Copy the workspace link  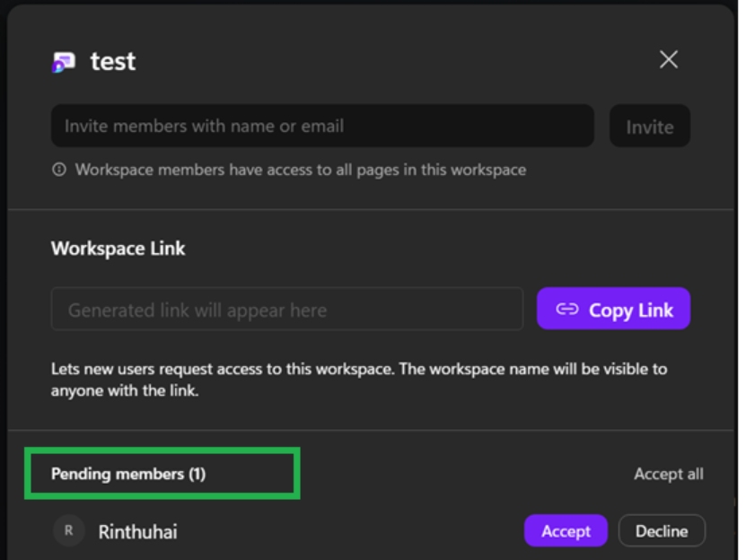click(x=614, y=310)
